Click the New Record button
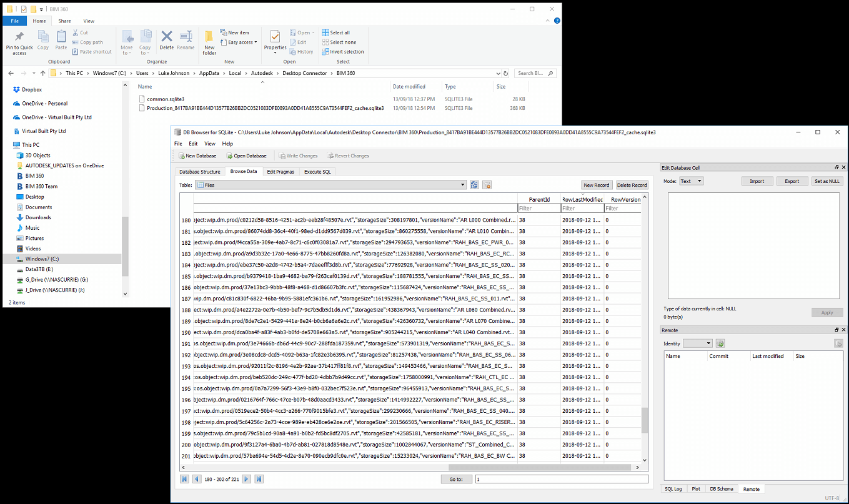The height and width of the screenshot is (504, 849). tap(596, 185)
